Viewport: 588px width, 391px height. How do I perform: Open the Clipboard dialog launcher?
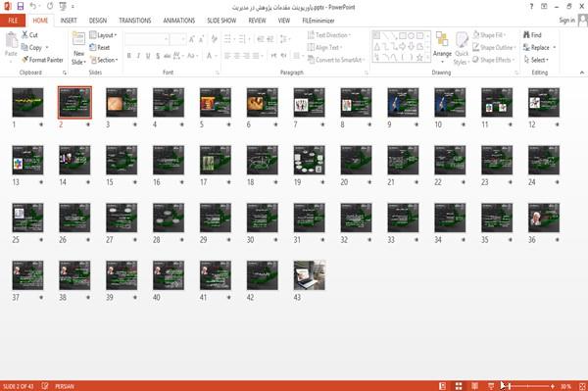[x=65, y=73]
